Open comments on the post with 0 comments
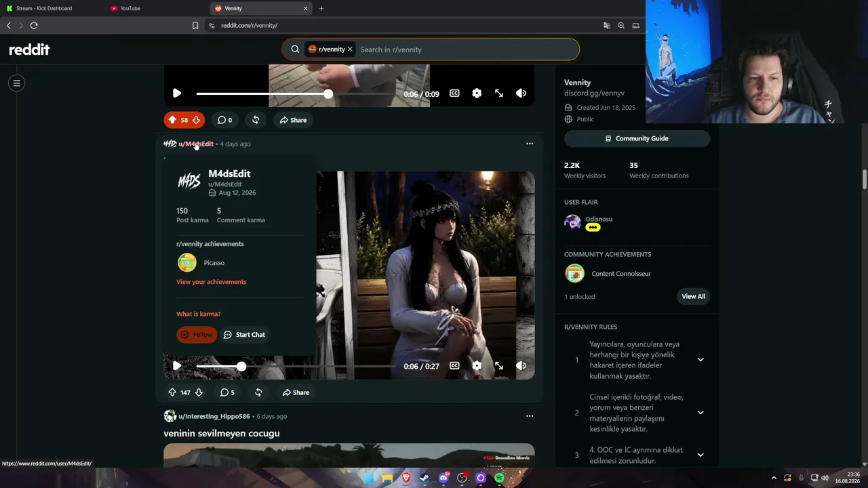Viewport: 868px width, 488px height. (224, 120)
